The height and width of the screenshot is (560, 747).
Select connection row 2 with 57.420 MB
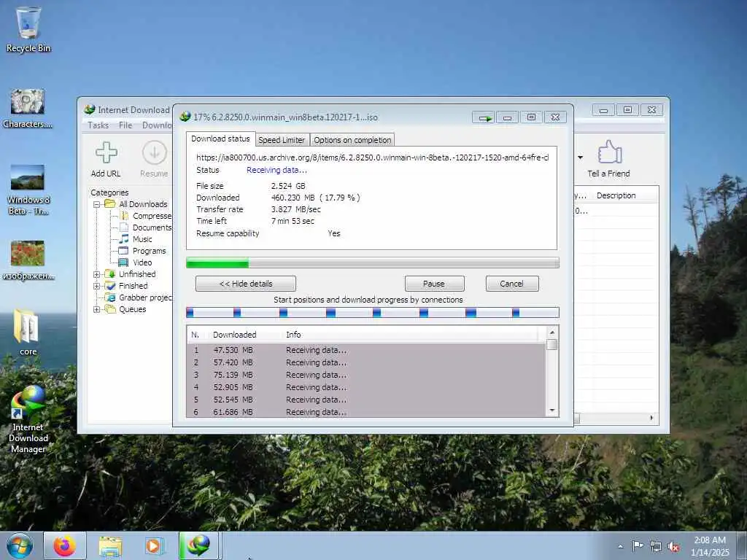pos(366,362)
